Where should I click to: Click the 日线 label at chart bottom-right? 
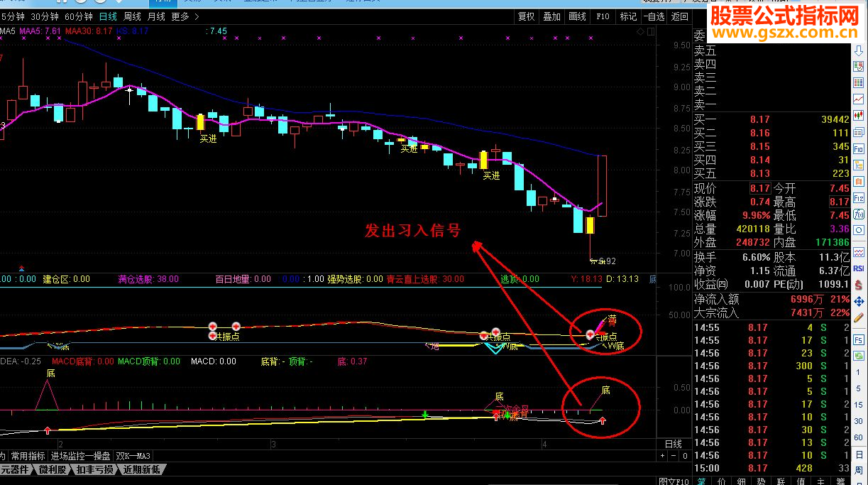[x=674, y=444]
